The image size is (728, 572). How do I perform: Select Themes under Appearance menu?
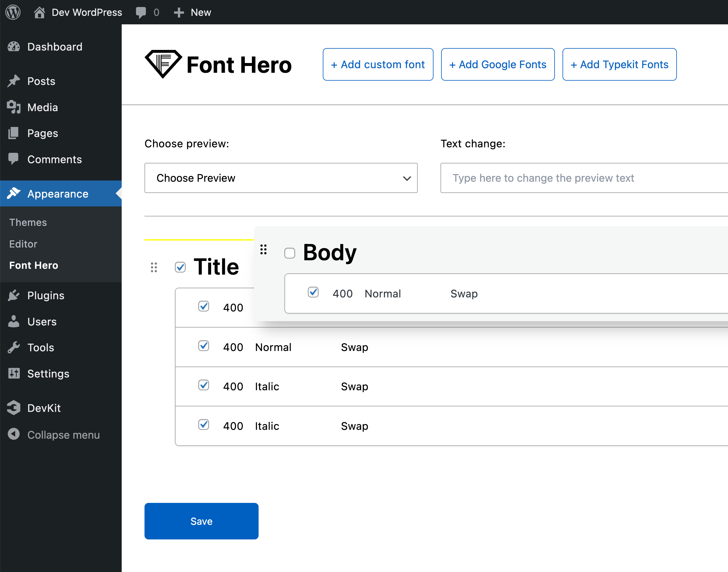[x=28, y=222]
